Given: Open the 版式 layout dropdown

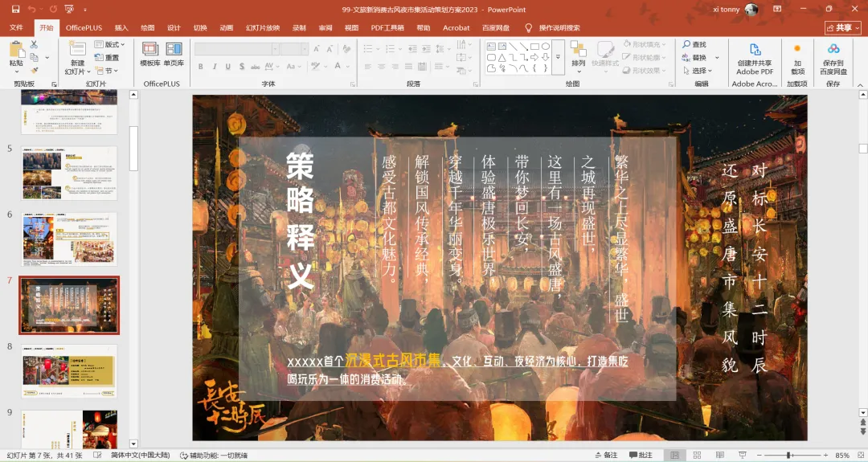Looking at the screenshot, I should pyautogui.click(x=109, y=44).
